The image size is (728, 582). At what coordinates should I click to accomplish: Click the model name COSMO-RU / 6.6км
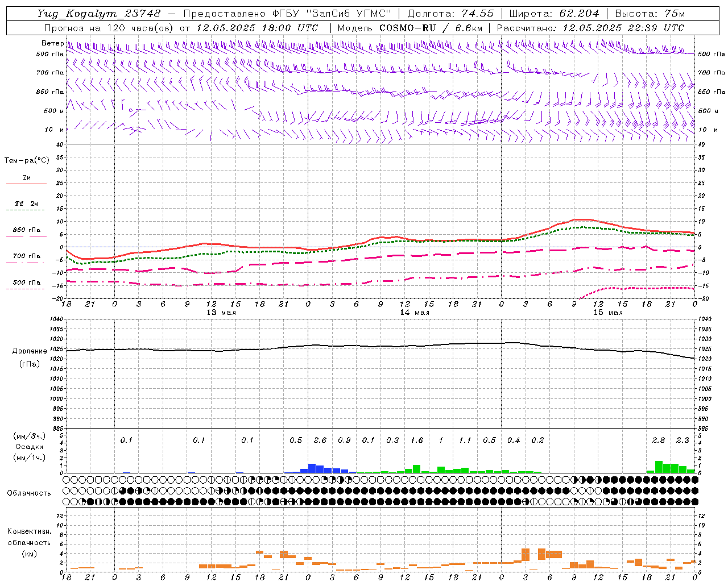pos(431,28)
